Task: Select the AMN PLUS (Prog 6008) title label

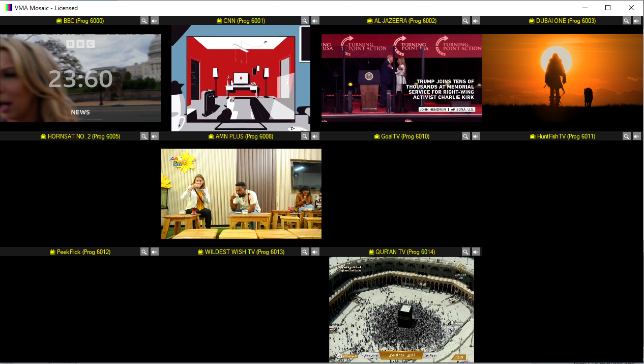Action: click(x=244, y=136)
